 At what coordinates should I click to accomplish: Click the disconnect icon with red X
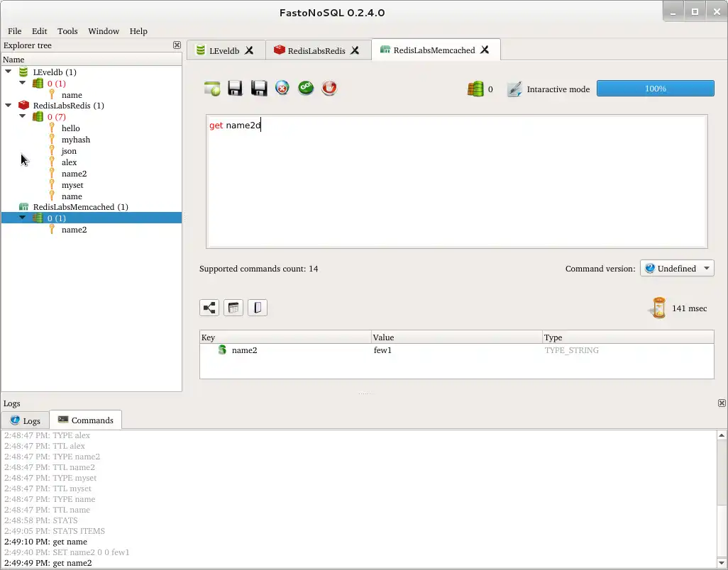(282, 88)
